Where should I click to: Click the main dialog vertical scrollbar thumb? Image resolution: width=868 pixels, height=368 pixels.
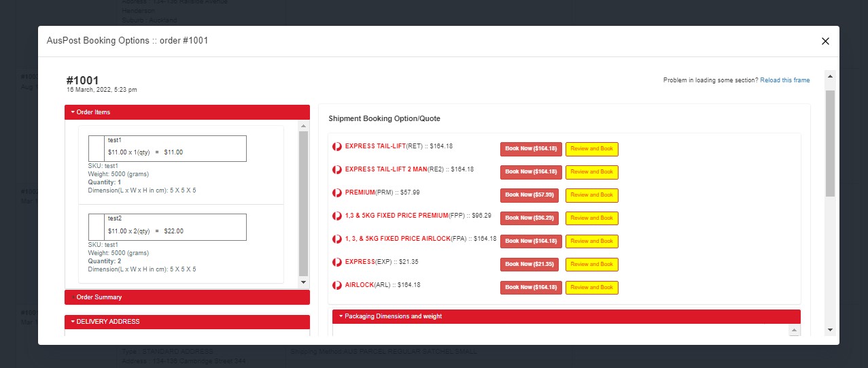[x=830, y=144]
